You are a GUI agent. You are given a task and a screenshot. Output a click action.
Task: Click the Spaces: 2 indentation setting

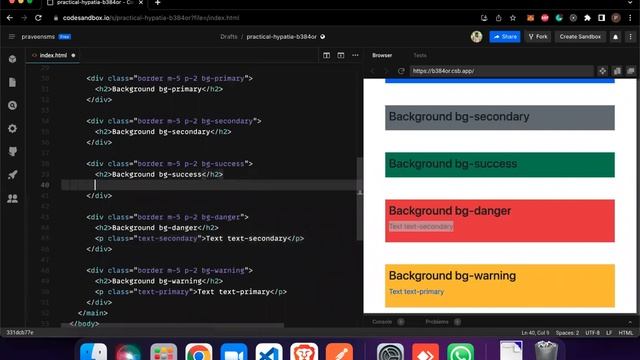[567, 333]
